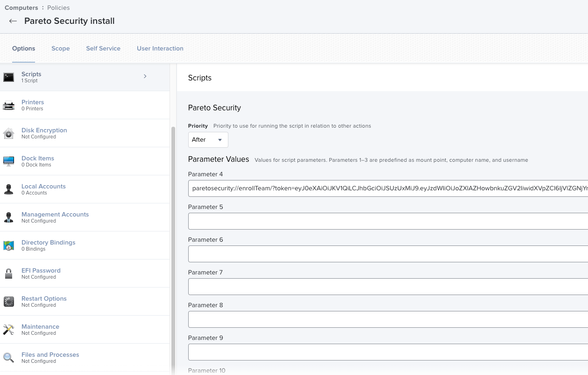
Task: Select Maintenance payload label
Action: coord(40,327)
